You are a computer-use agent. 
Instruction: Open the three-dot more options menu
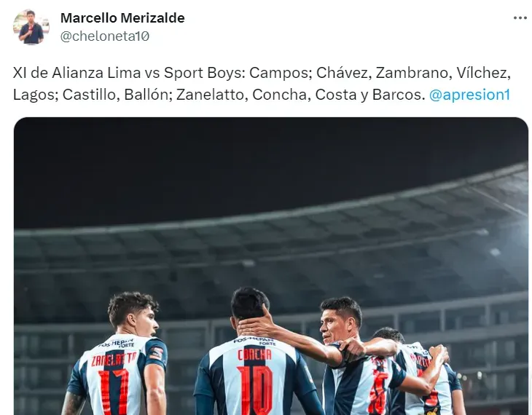pos(520,18)
